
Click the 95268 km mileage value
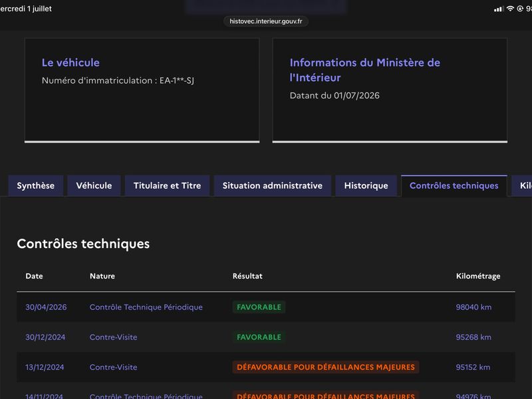point(473,337)
